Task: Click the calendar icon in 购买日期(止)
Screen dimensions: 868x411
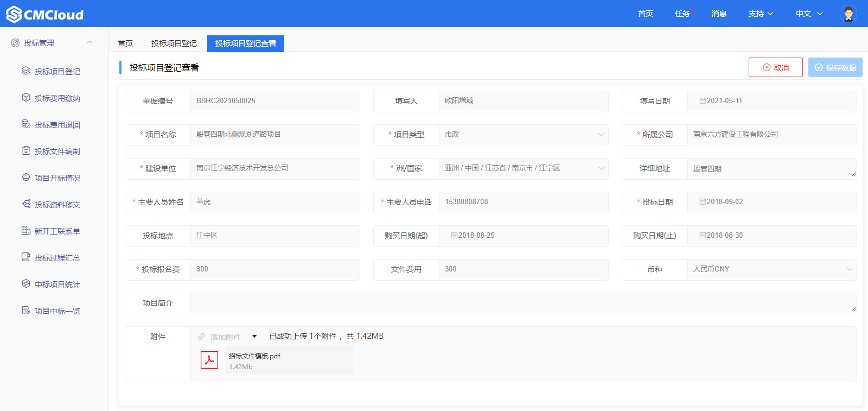Action: coord(703,236)
